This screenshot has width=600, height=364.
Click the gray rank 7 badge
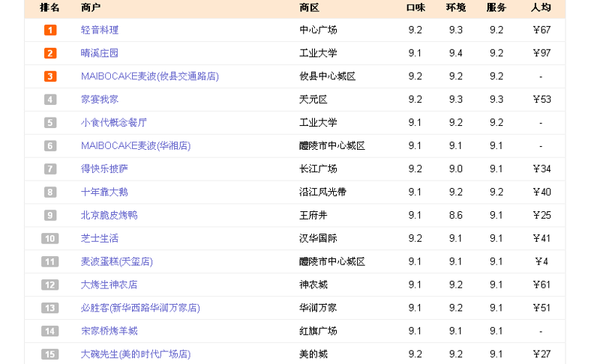point(50,169)
